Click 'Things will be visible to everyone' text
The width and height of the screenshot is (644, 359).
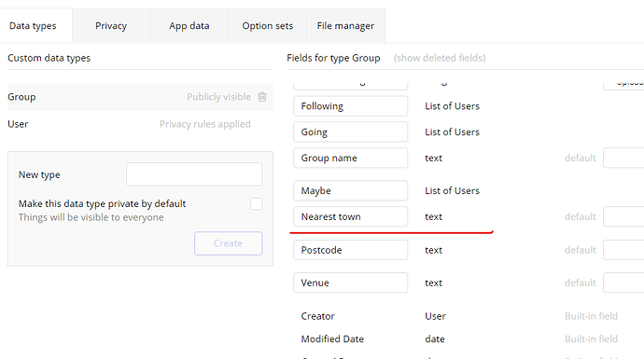click(91, 217)
